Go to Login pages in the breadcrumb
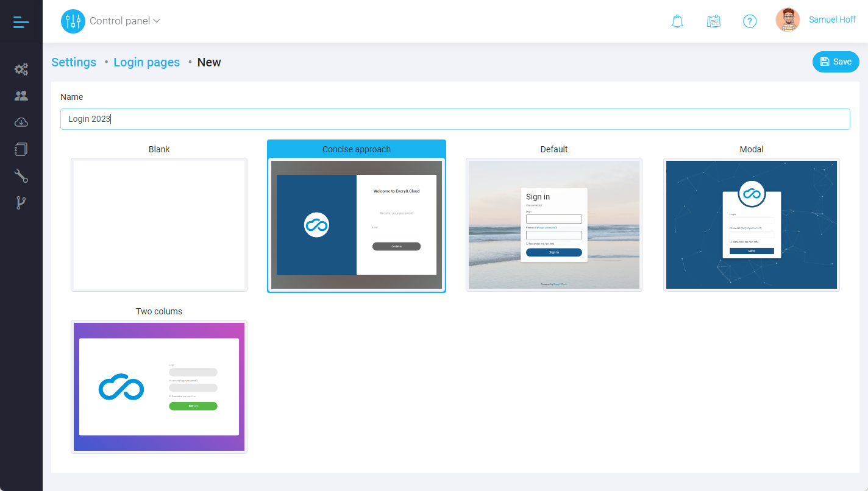The height and width of the screenshot is (491, 868). [x=146, y=62]
